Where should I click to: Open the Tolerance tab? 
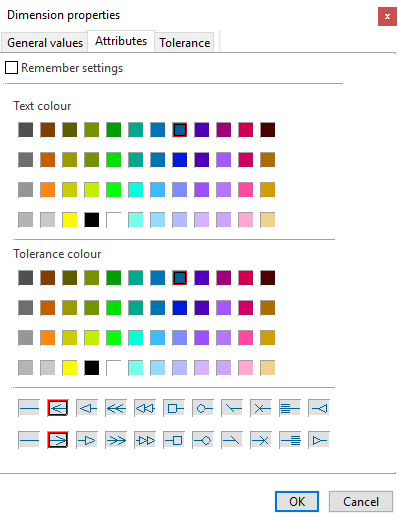(184, 43)
